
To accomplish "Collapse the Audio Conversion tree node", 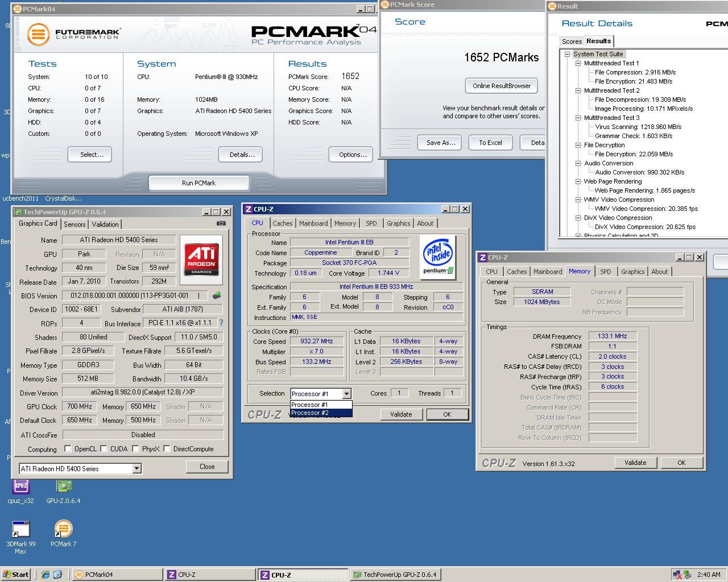I will pyautogui.click(x=578, y=163).
